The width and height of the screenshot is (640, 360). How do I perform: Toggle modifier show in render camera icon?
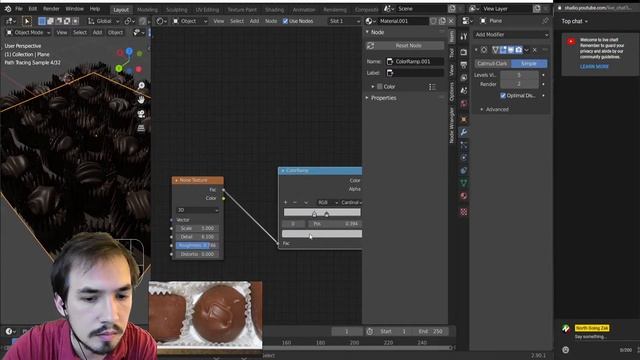coord(518,50)
